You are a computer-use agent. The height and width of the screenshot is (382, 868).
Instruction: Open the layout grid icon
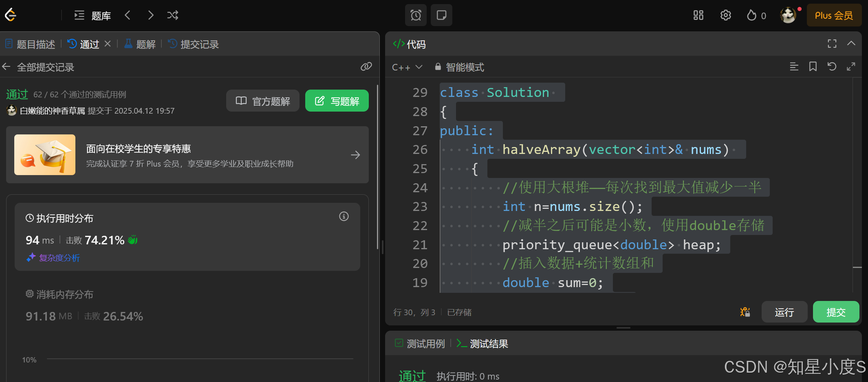tap(698, 15)
